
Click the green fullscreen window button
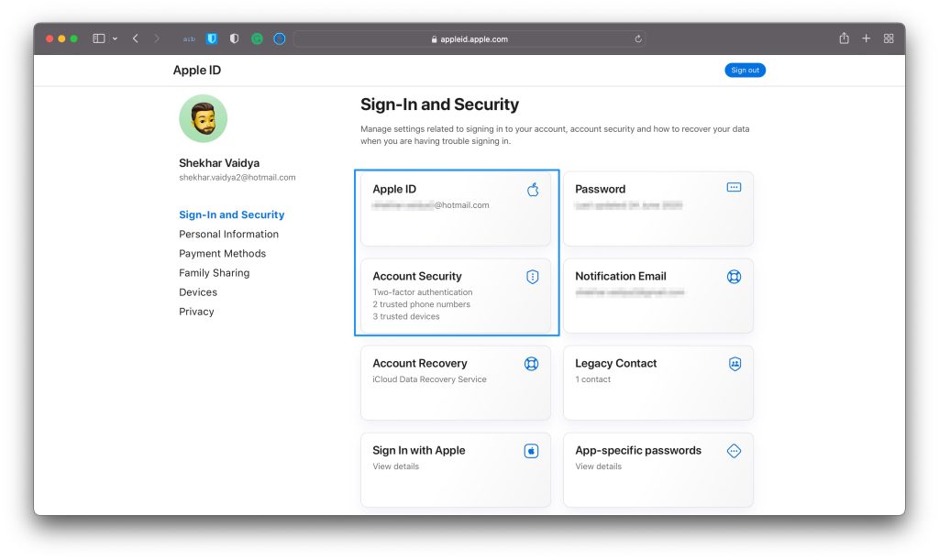click(73, 38)
